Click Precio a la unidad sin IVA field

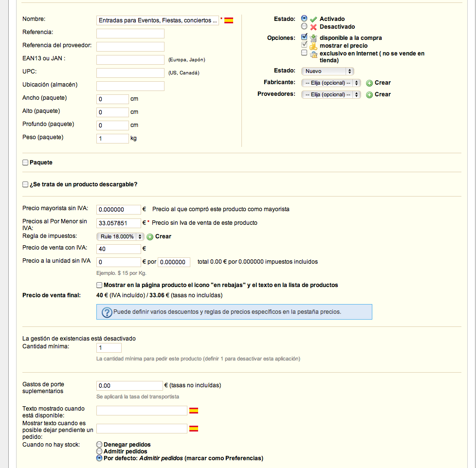click(119, 262)
